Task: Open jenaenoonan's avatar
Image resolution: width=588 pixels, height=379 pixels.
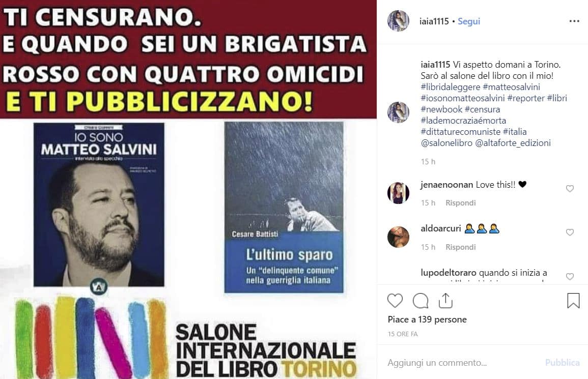Action: 398,193
